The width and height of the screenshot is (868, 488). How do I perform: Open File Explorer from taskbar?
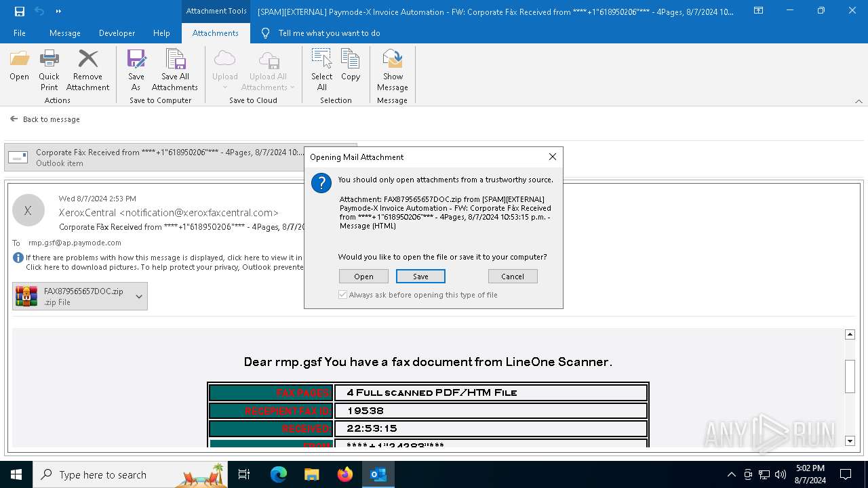(312, 474)
